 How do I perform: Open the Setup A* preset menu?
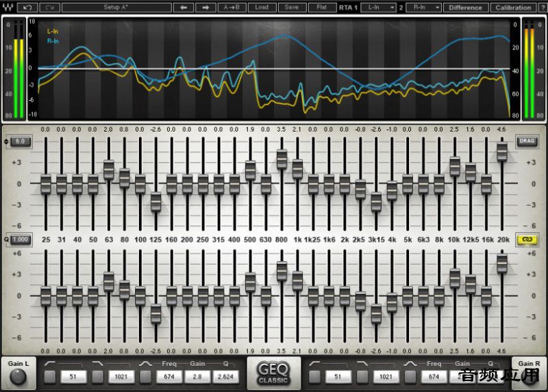(116, 8)
